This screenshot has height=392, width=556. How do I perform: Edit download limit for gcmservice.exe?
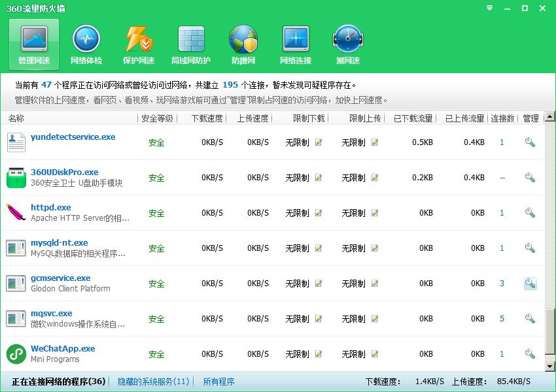[319, 284]
